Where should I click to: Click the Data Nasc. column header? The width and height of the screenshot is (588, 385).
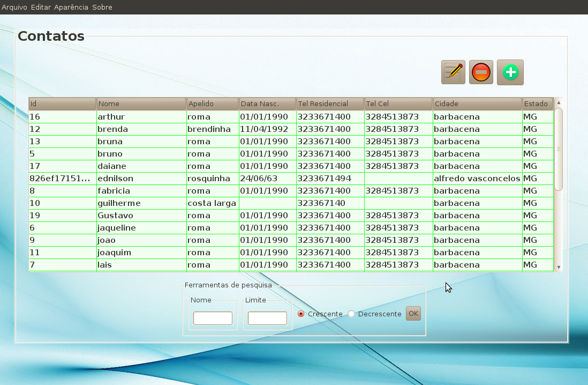click(267, 103)
